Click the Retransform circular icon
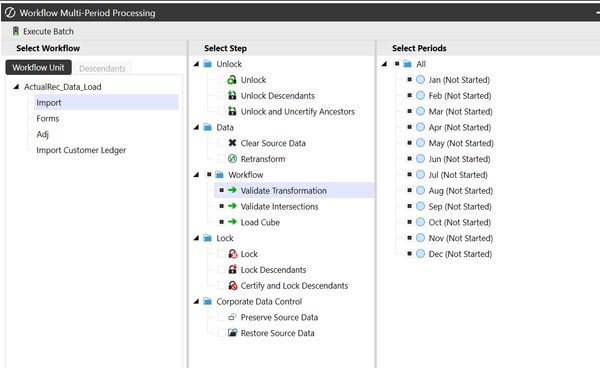The height and width of the screenshot is (368, 600). 232,159
